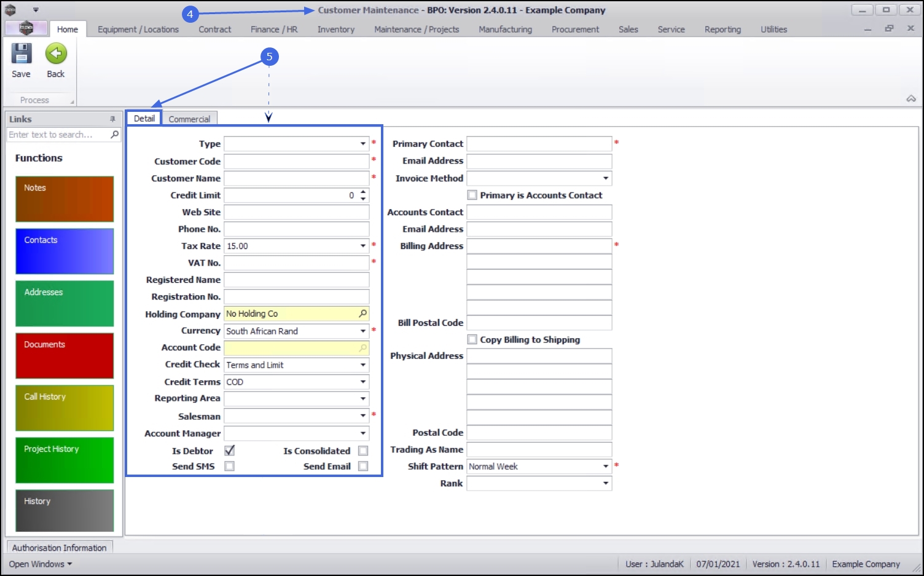Open the Call History tile
Viewport: 924px width, 576px height.
point(65,408)
